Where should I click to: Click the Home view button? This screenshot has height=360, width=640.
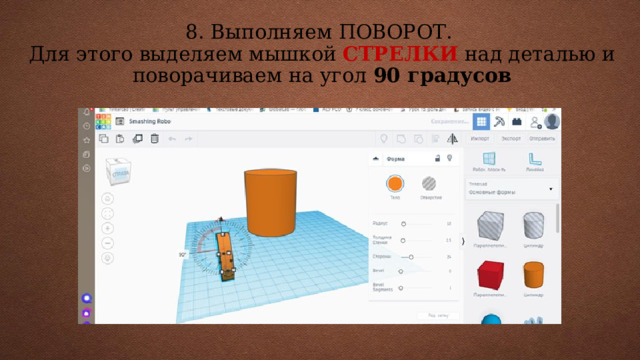107,199
